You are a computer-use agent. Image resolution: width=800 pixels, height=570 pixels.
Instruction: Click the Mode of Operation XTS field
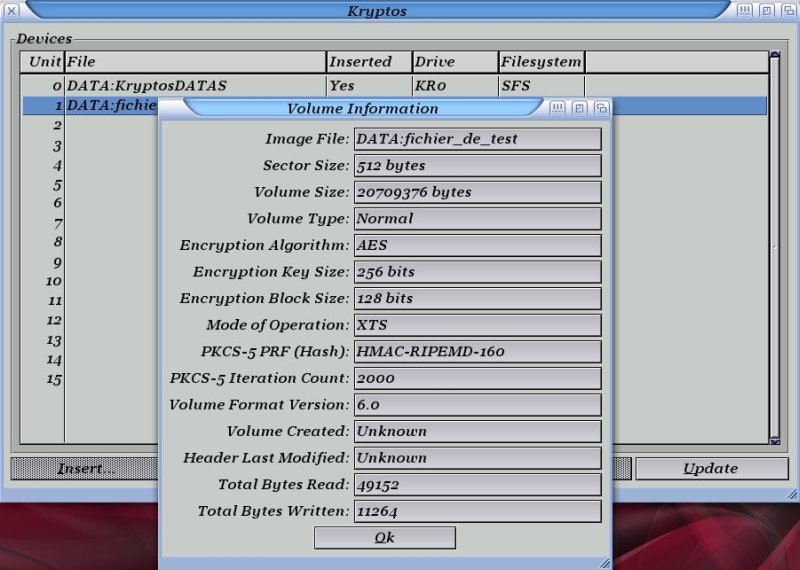point(478,325)
